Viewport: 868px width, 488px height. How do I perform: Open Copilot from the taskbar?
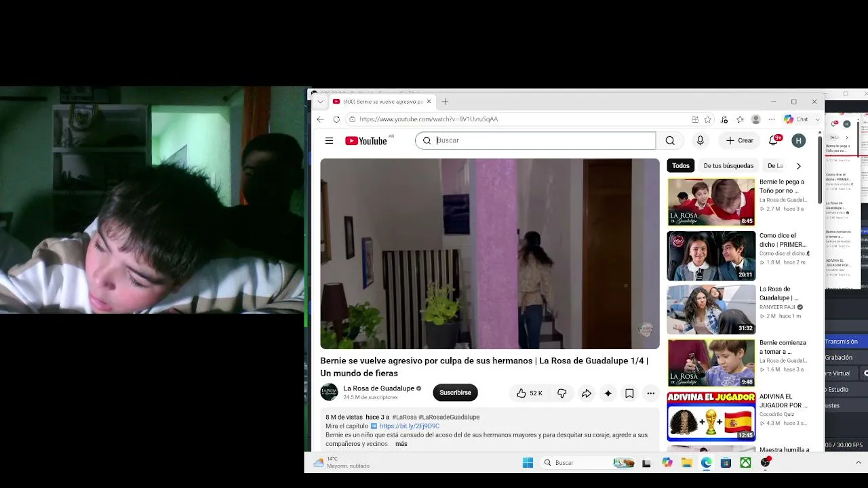coord(667,463)
